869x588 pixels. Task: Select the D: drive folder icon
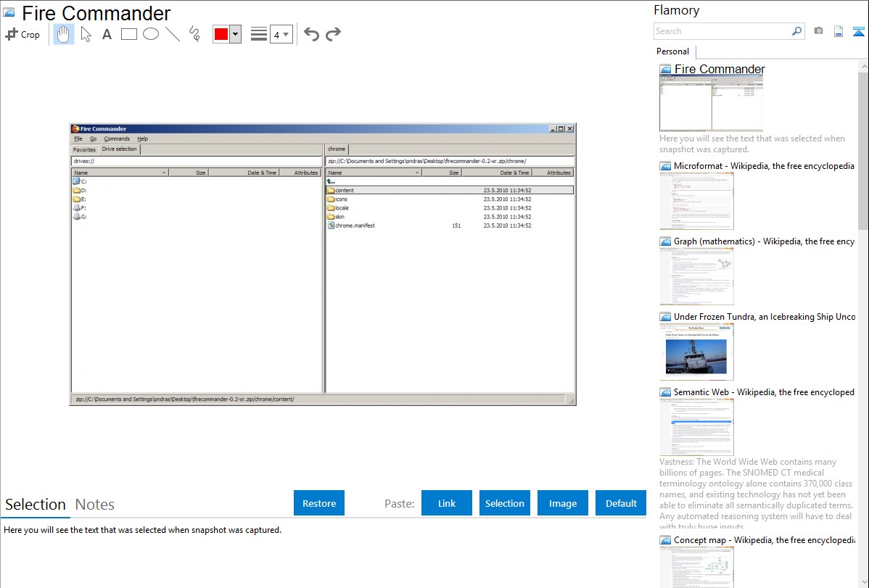click(76, 190)
